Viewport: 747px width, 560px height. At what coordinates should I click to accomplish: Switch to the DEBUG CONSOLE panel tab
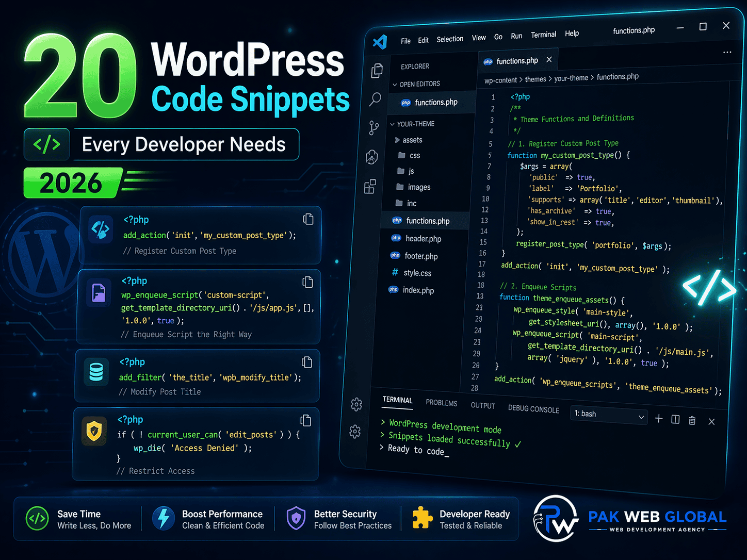(x=533, y=409)
